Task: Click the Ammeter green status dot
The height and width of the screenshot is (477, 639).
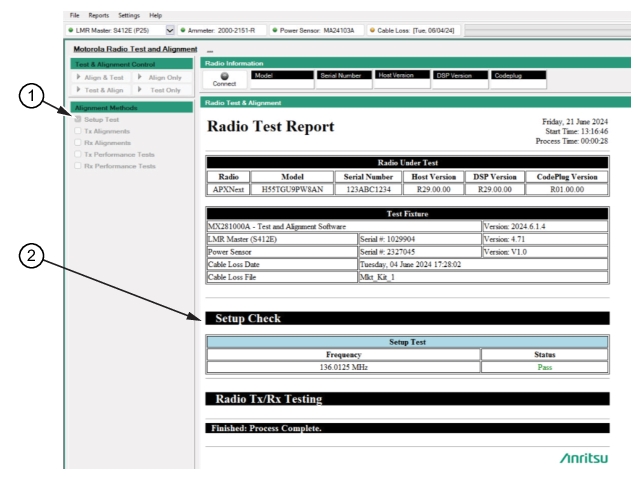Action: (183, 30)
